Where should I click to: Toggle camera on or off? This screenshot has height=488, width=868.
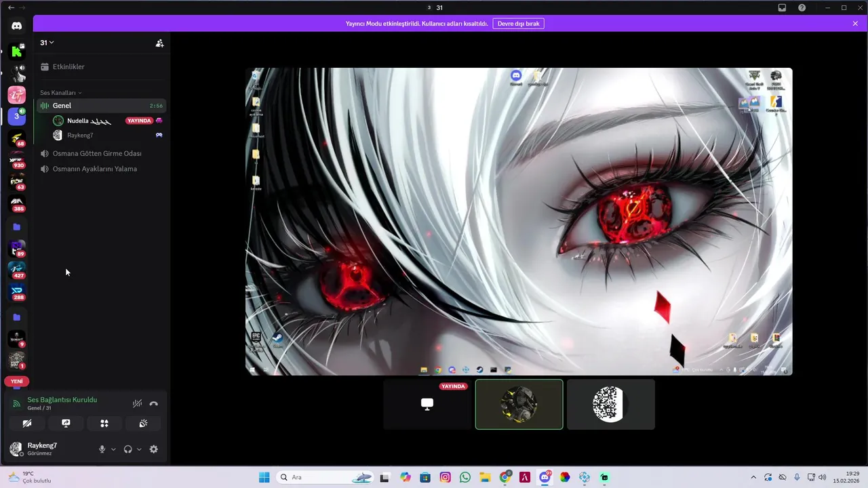click(27, 423)
